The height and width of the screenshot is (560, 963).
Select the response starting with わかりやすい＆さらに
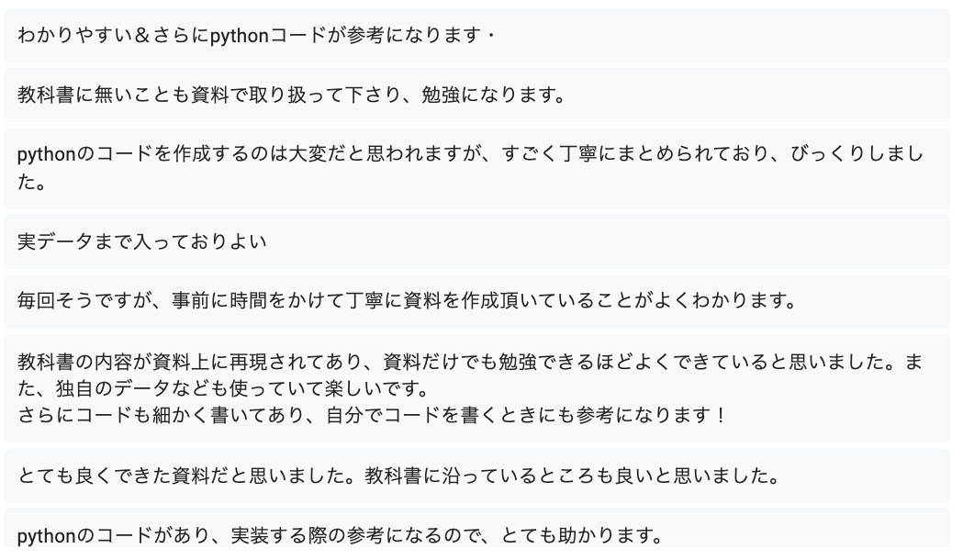click(476, 35)
